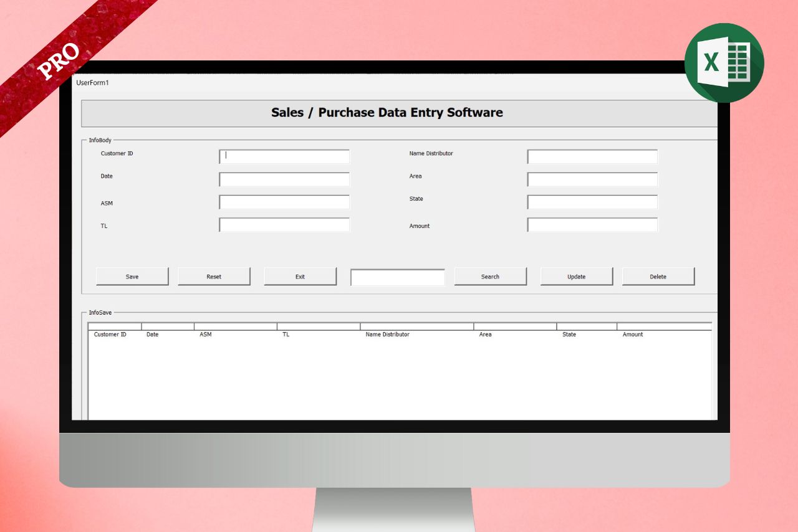Click the Excel logo icon

tap(724, 62)
